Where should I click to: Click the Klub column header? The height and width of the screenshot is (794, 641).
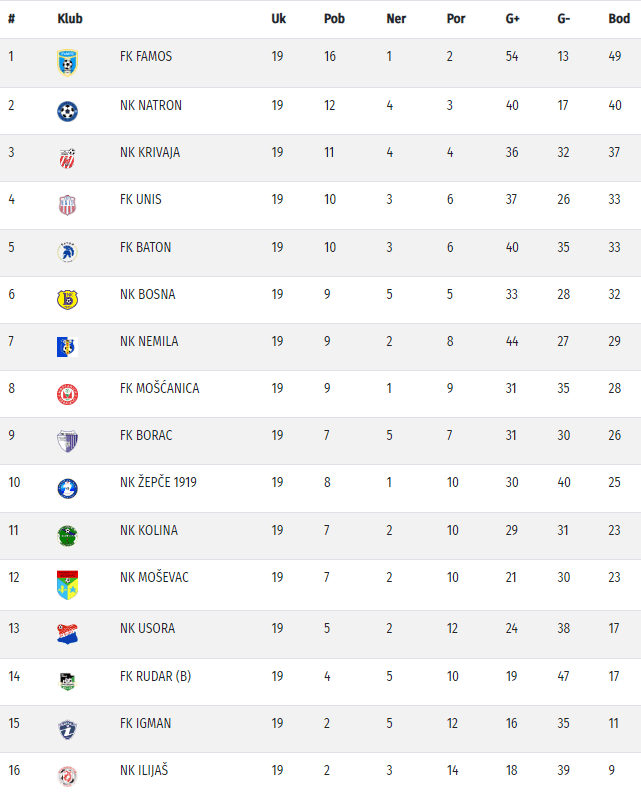[x=70, y=19]
